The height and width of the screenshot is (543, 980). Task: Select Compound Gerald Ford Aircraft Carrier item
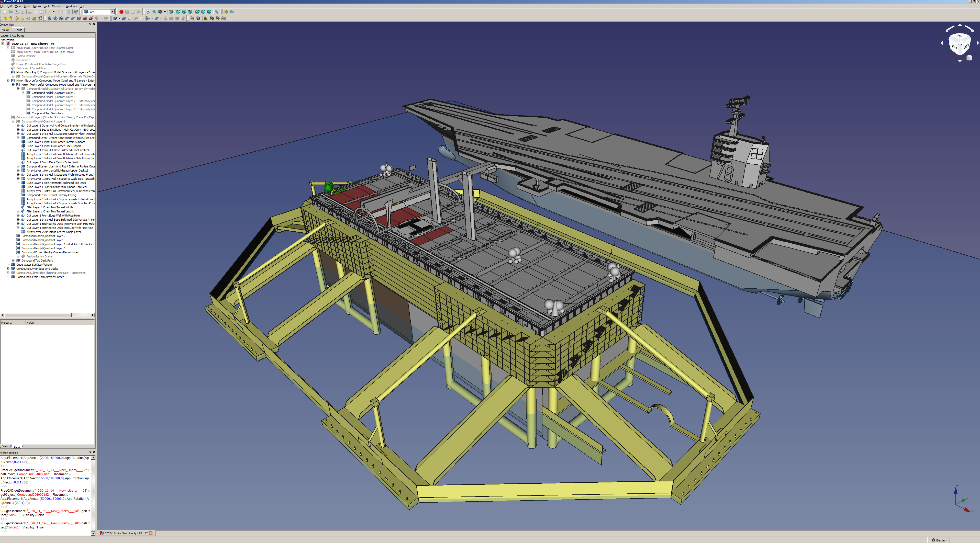point(40,277)
